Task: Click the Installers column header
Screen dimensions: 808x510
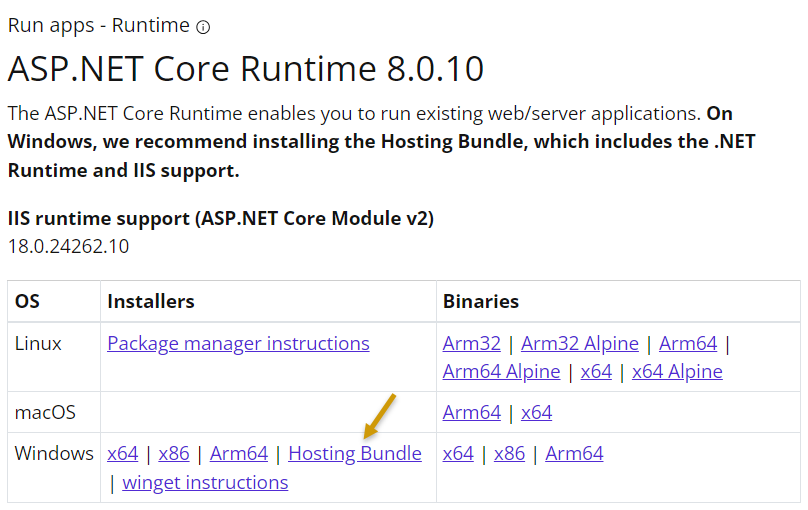Action: coord(150,301)
